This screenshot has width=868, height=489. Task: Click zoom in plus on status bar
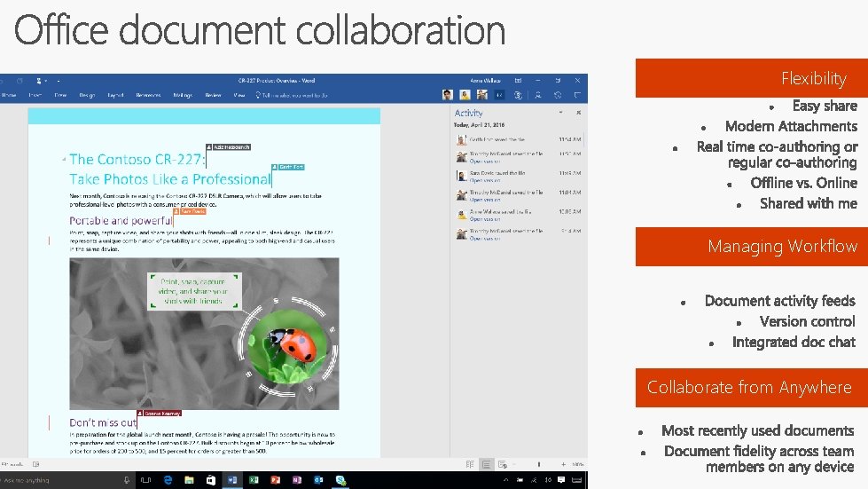pos(564,465)
